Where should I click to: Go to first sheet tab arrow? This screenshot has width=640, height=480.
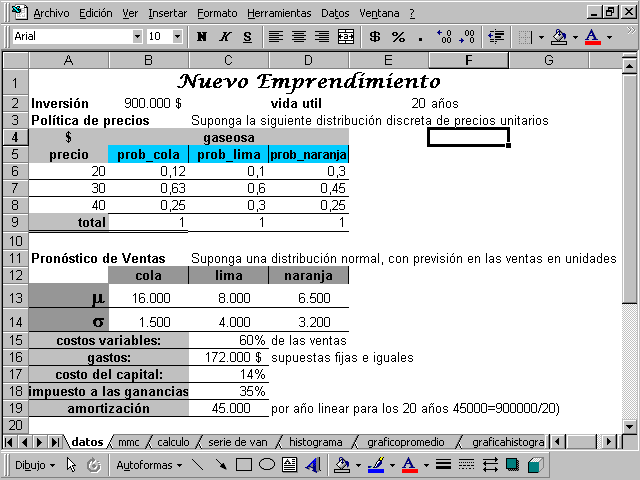(x=9, y=442)
